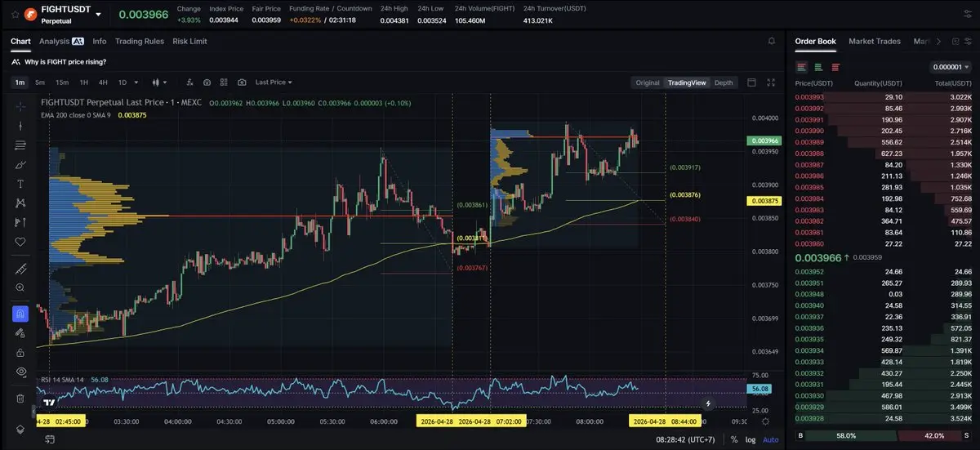Open the 'Why is FIGHT price rising?' link
This screenshot has width=980, height=450.
click(x=65, y=61)
